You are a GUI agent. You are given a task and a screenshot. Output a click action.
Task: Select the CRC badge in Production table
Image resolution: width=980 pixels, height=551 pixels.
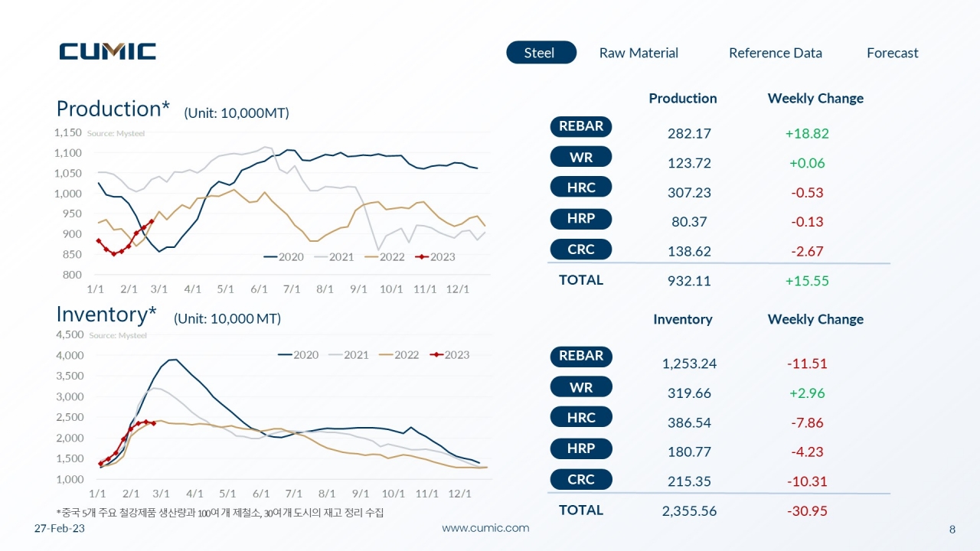click(581, 249)
